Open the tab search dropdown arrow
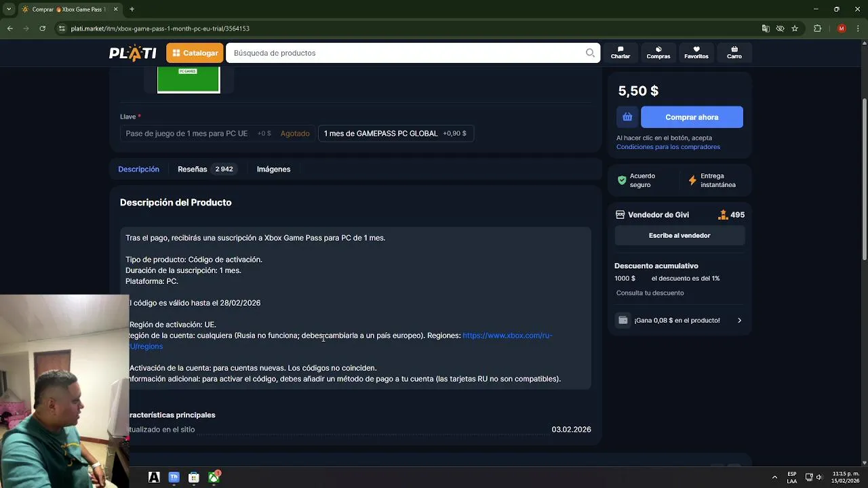The width and height of the screenshot is (868, 488). click(9, 9)
